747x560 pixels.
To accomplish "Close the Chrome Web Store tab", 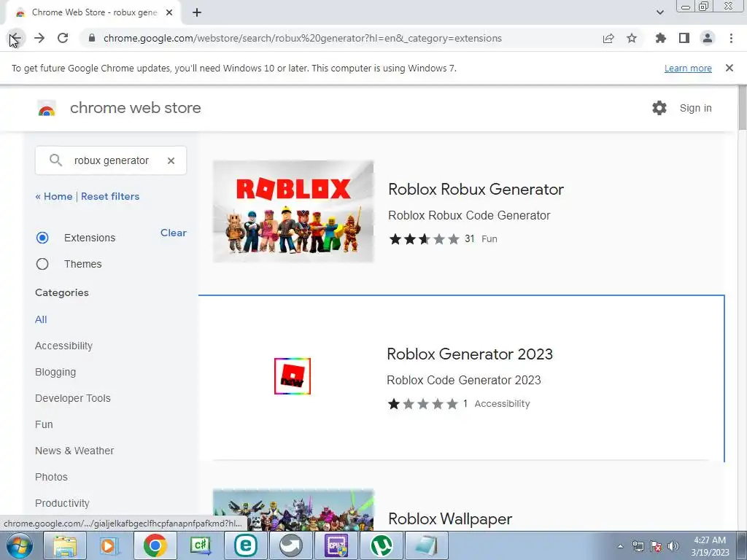I will click(169, 13).
